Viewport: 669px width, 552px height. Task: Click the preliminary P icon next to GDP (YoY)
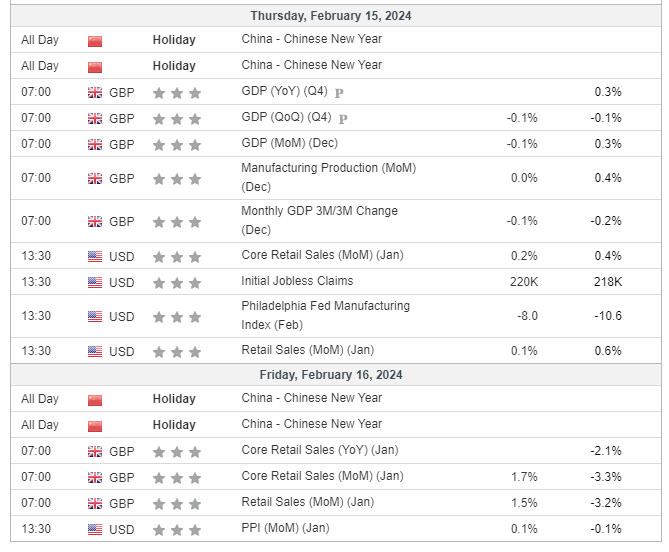[339, 92]
